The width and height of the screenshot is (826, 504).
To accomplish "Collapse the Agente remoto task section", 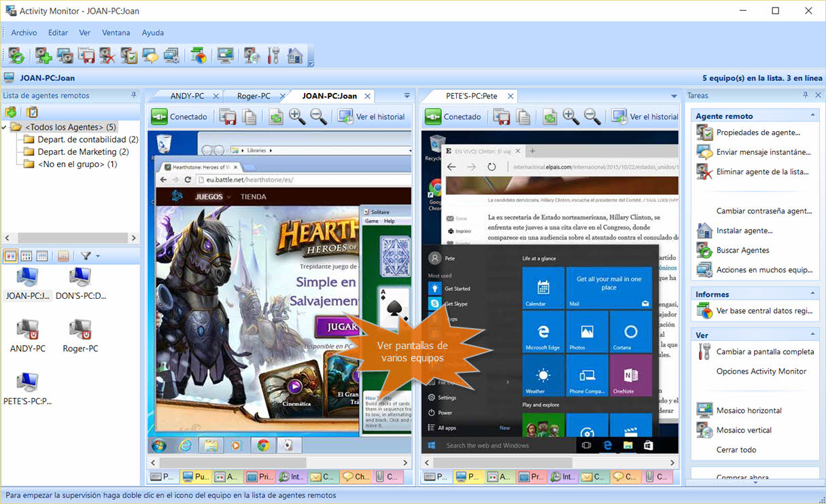I will tap(812, 116).
